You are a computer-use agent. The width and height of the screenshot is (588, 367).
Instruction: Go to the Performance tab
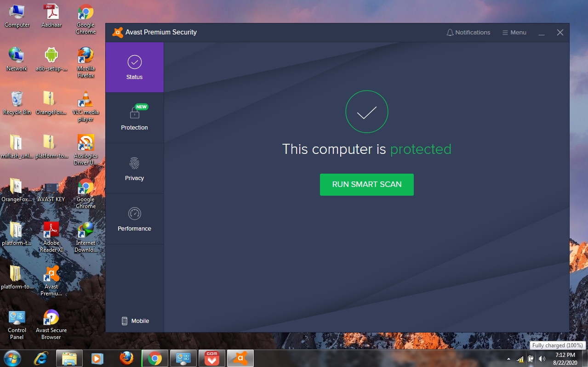click(x=134, y=219)
